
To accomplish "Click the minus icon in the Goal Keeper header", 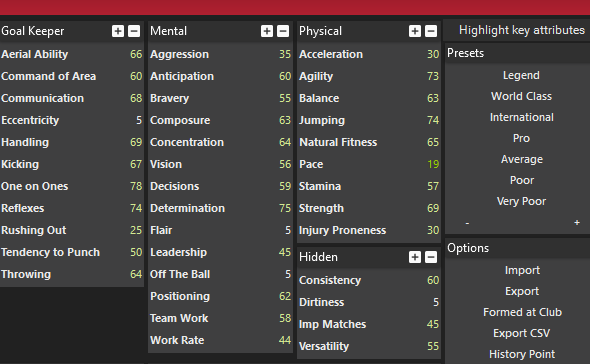I will click(134, 31).
